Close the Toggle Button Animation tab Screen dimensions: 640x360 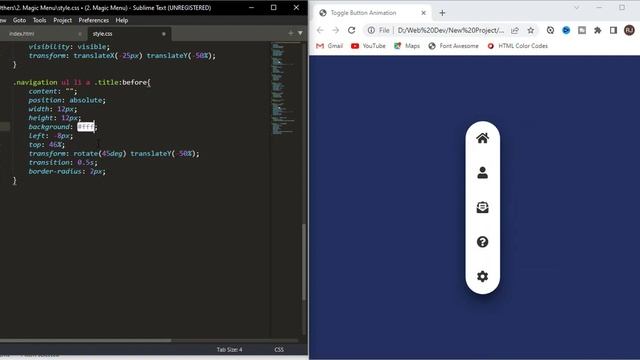tap(423, 13)
